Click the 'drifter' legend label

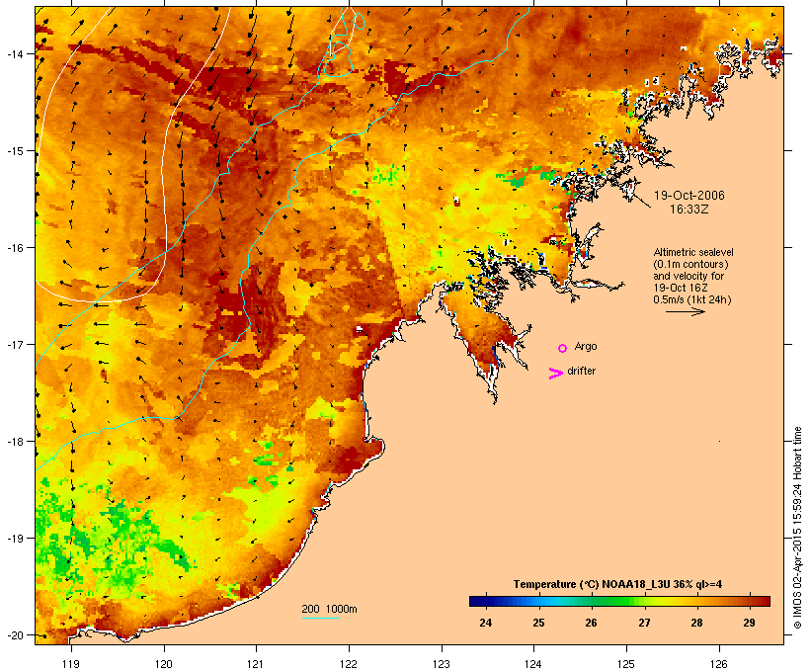pyautogui.click(x=581, y=371)
